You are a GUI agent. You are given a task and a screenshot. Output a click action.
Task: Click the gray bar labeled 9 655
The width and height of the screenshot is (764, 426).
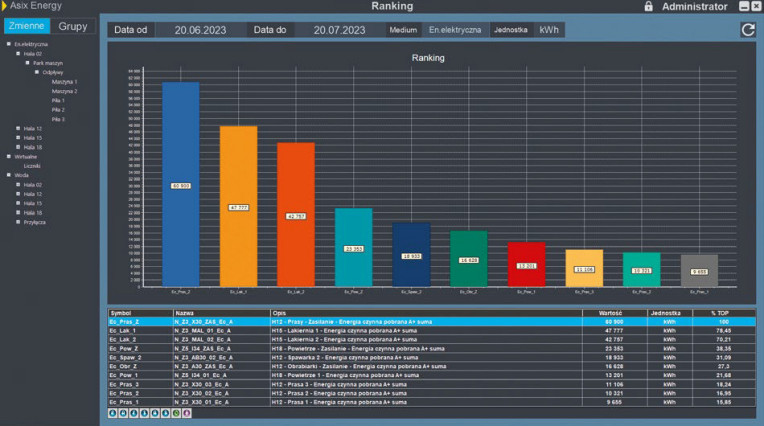(x=699, y=271)
